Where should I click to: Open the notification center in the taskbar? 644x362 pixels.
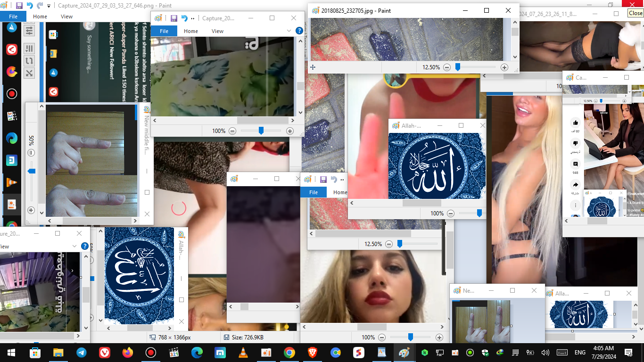628,353
